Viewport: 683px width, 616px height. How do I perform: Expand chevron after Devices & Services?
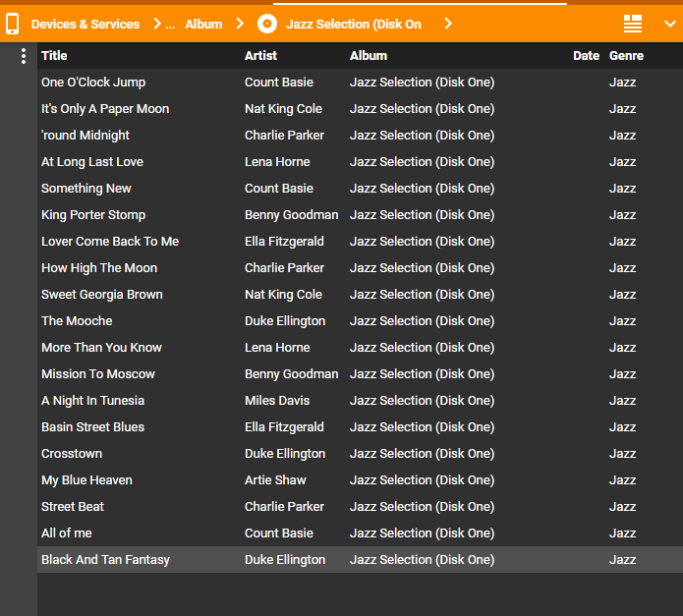pyautogui.click(x=157, y=24)
